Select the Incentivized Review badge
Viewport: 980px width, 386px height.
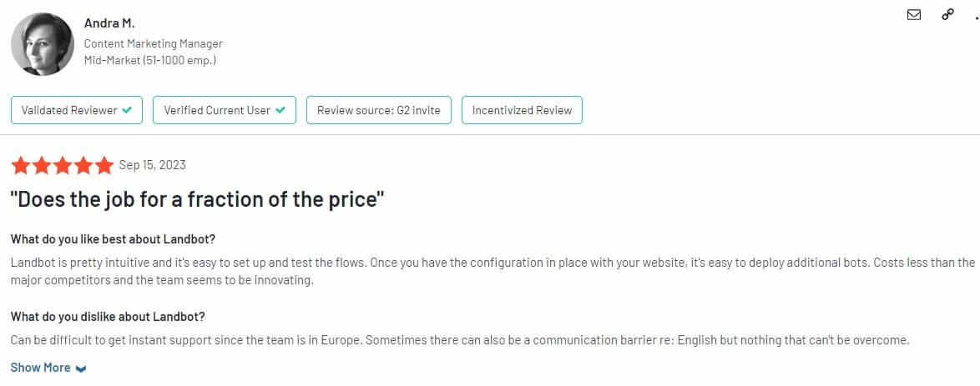pyautogui.click(x=522, y=110)
